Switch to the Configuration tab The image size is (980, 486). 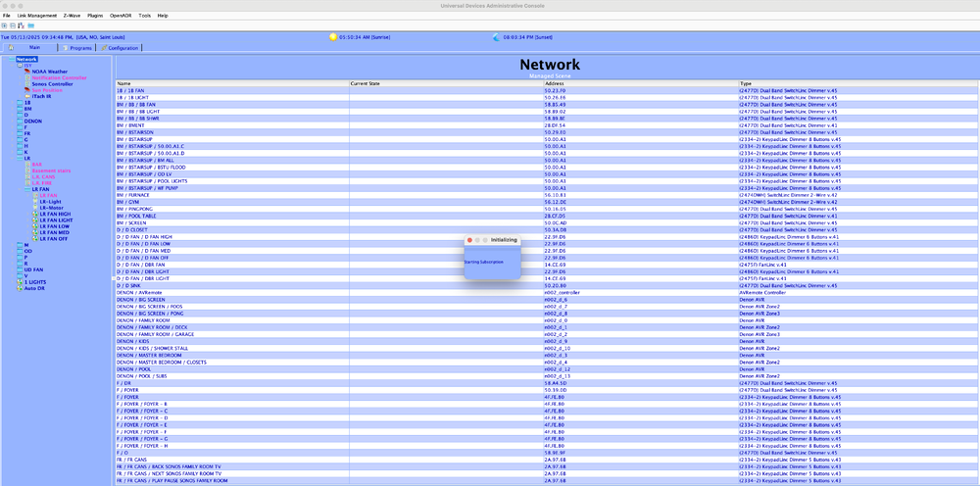tap(119, 47)
